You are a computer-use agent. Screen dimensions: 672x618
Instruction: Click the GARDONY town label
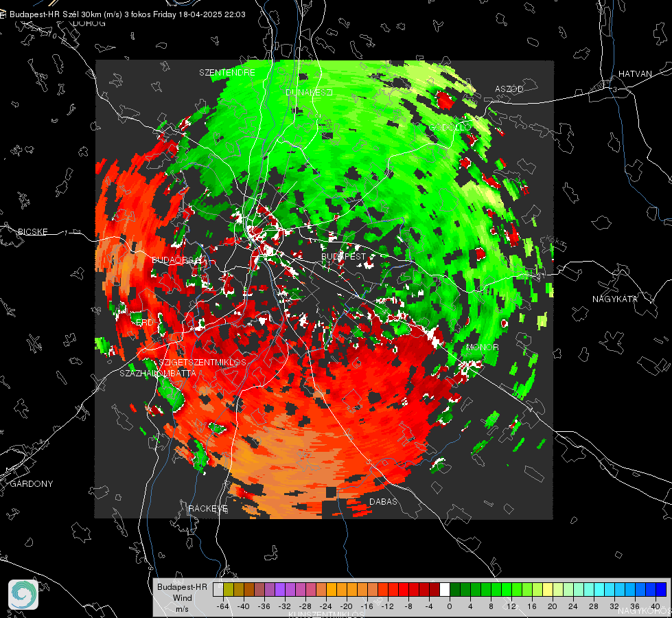click(x=32, y=484)
